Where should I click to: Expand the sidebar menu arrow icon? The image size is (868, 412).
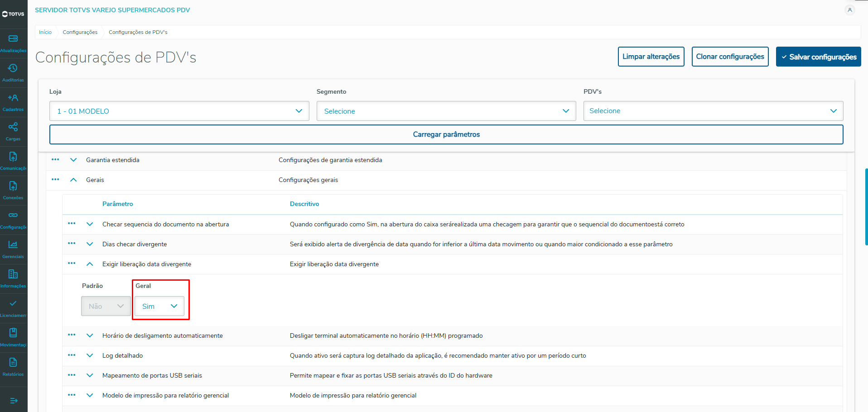14,401
